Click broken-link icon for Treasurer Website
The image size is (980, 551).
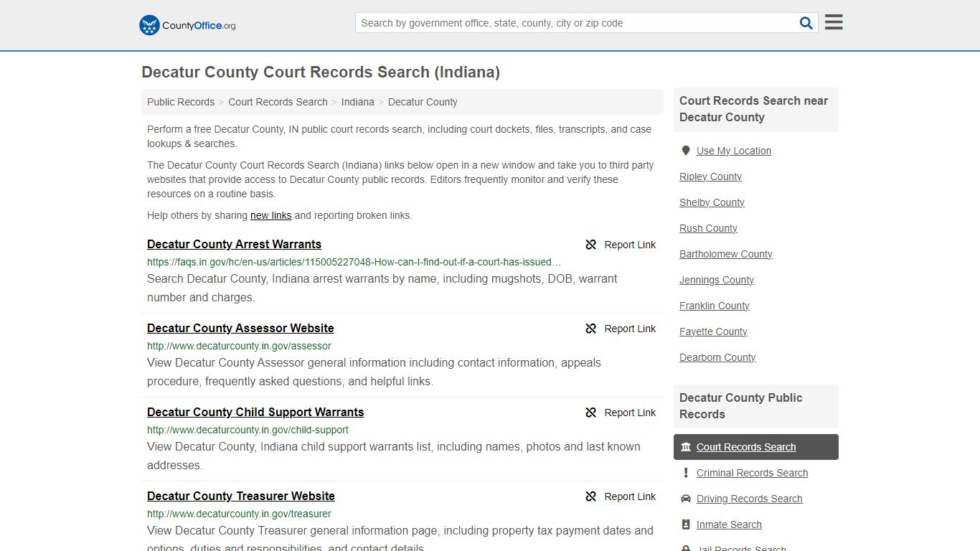pyautogui.click(x=591, y=496)
